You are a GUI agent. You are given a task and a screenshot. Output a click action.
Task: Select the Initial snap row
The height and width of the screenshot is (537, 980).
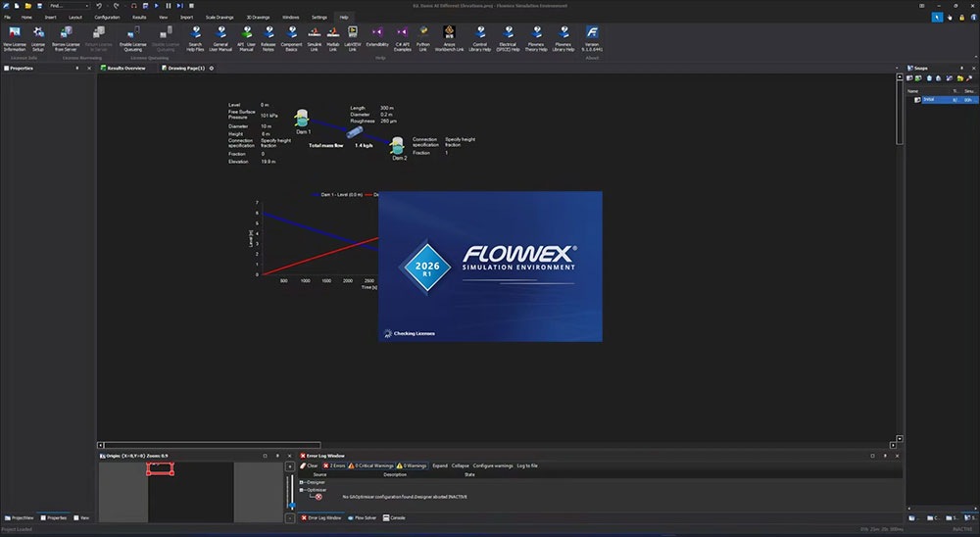tap(944, 99)
